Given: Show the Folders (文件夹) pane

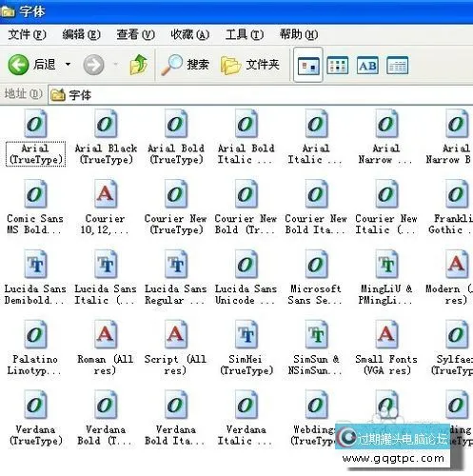Looking at the screenshot, I should tap(250, 65).
